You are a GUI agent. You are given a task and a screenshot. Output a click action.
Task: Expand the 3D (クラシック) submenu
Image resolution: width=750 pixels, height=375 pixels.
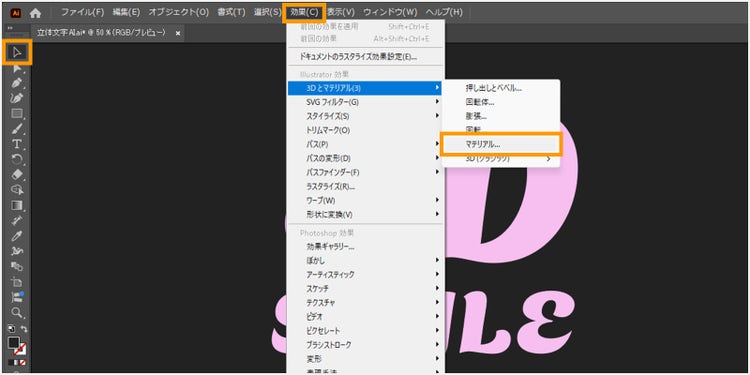tap(500, 159)
